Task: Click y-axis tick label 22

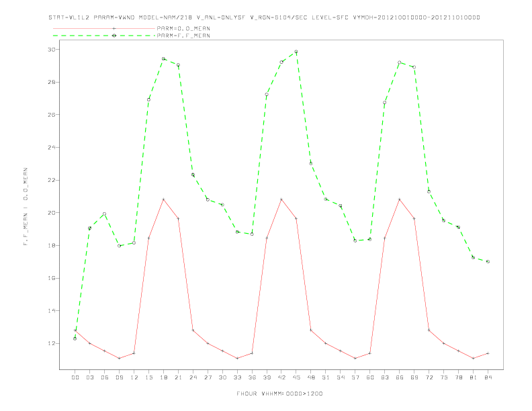Action: point(52,180)
